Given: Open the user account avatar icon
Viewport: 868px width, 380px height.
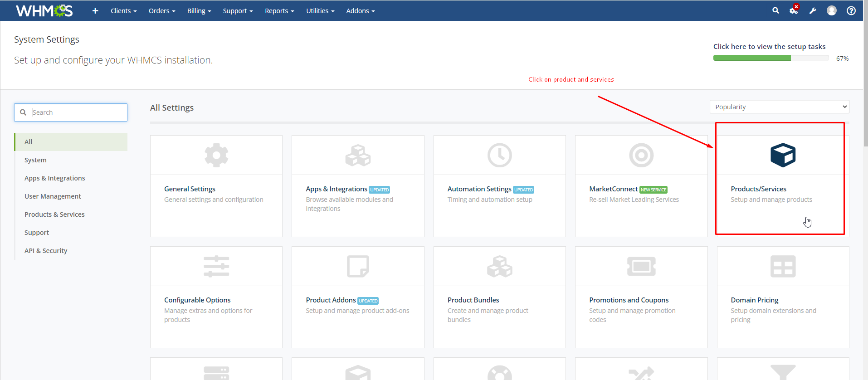Looking at the screenshot, I should tap(832, 10).
